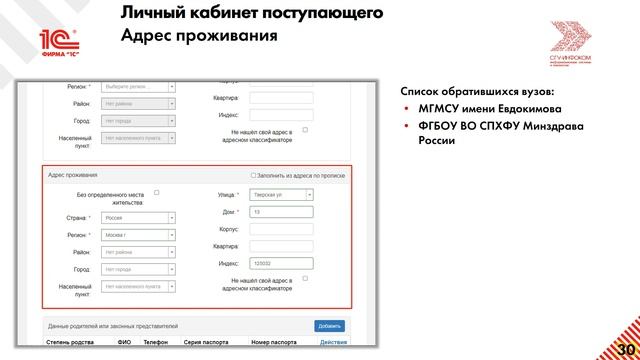
Task: Click the 'Серия паспорта' column header
Action: [206, 342]
